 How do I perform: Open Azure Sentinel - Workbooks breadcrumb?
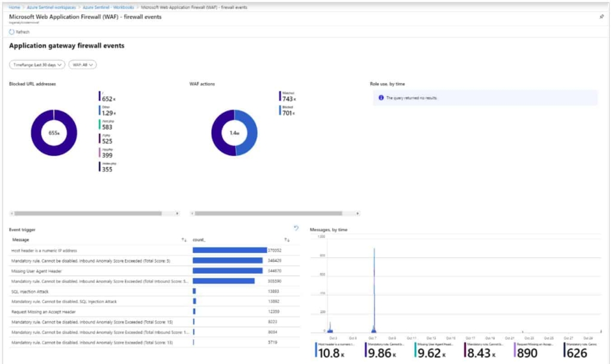109,7
